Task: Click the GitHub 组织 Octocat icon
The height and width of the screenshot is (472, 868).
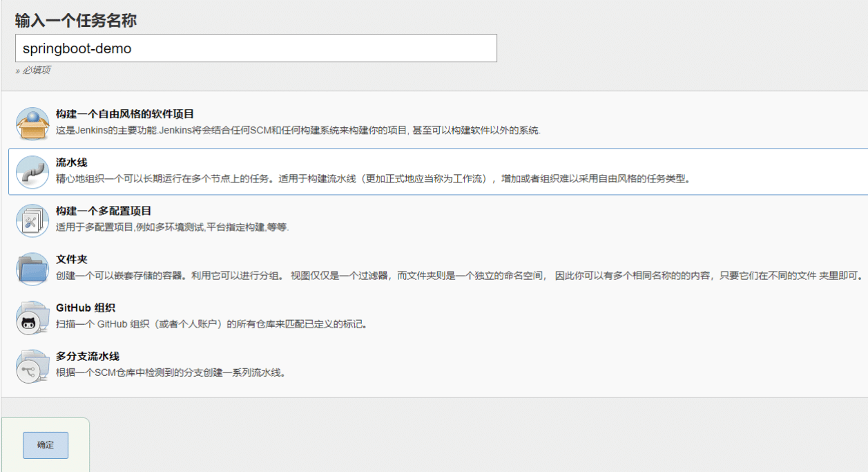Action: [32, 318]
